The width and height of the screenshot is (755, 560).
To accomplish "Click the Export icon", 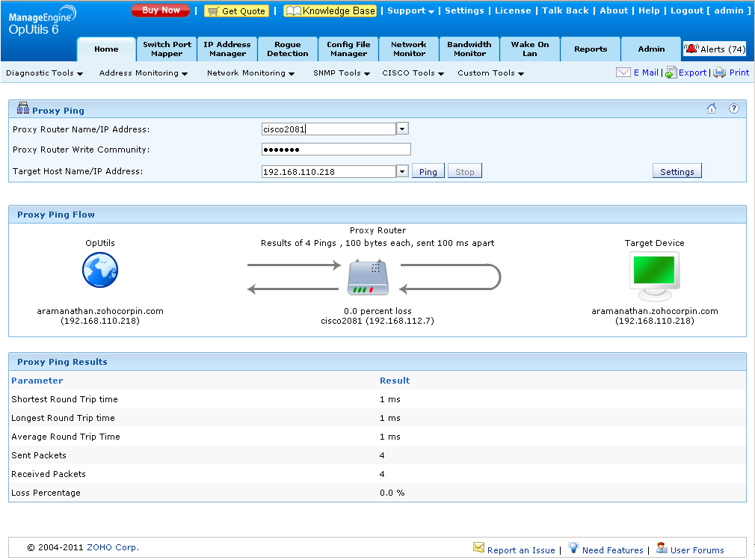I will [x=671, y=73].
